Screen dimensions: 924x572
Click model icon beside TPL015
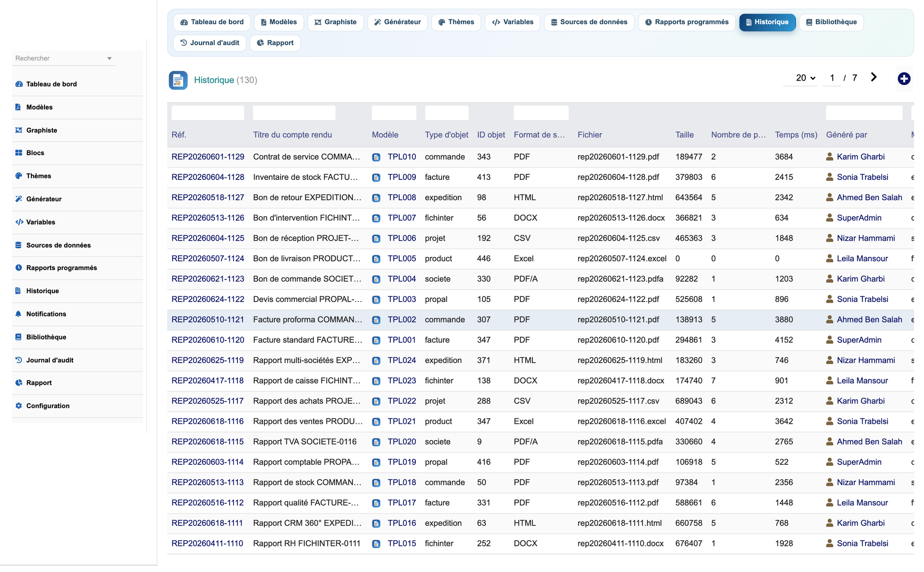click(376, 544)
